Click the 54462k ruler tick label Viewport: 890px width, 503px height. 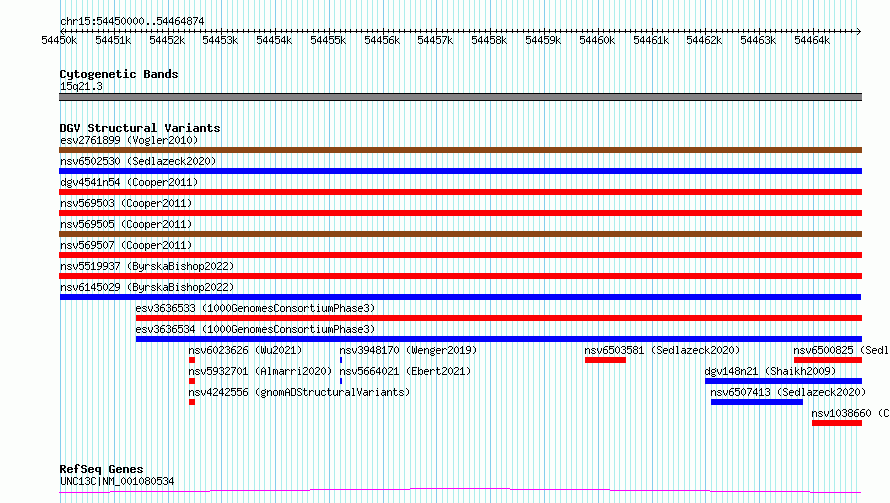[x=704, y=40]
